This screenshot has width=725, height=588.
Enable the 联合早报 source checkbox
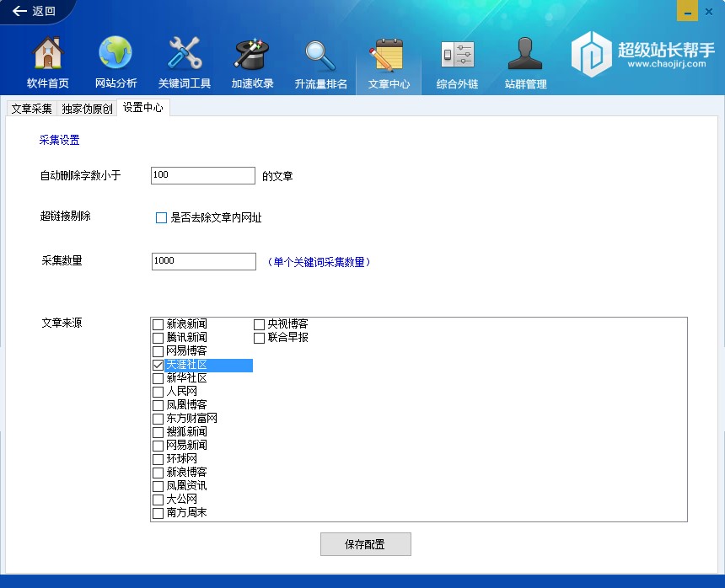point(260,338)
